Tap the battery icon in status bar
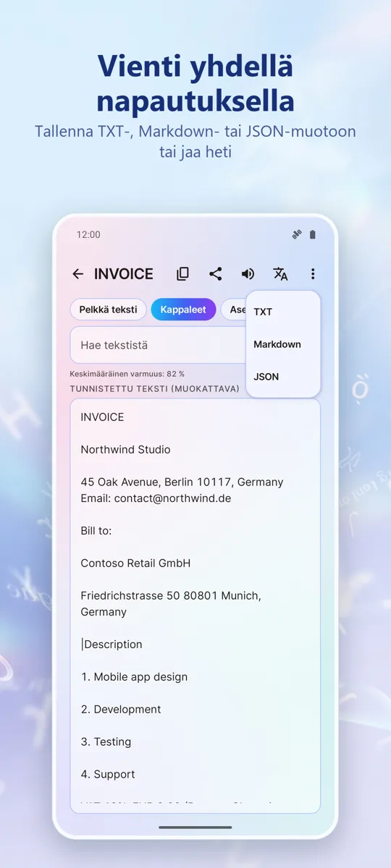The width and height of the screenshot is (391, 868). click(x=313, y=234)
